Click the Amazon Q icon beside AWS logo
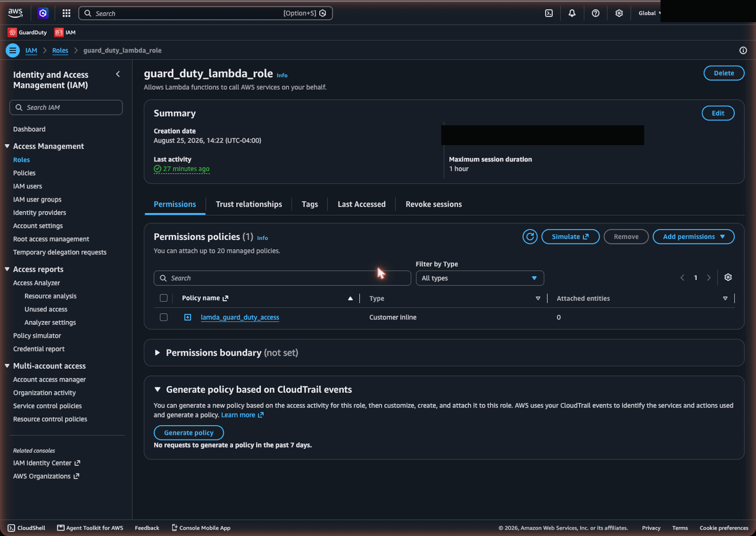 (x=43, y=13)
